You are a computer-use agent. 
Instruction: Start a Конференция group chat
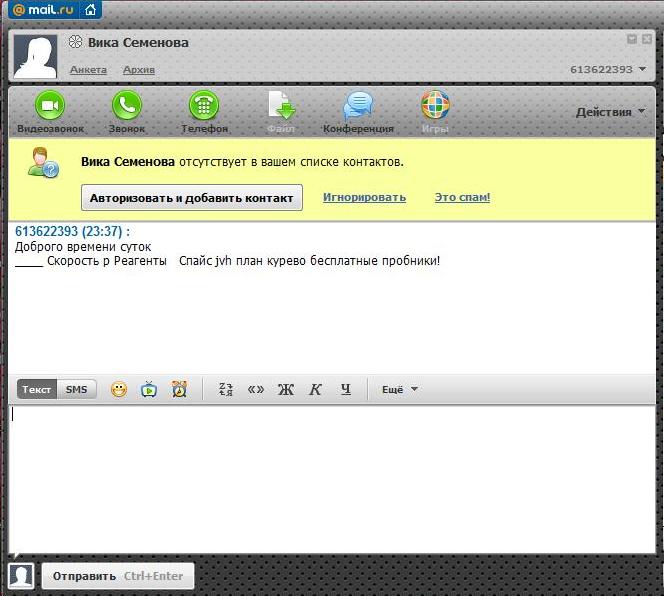[358, 106]
